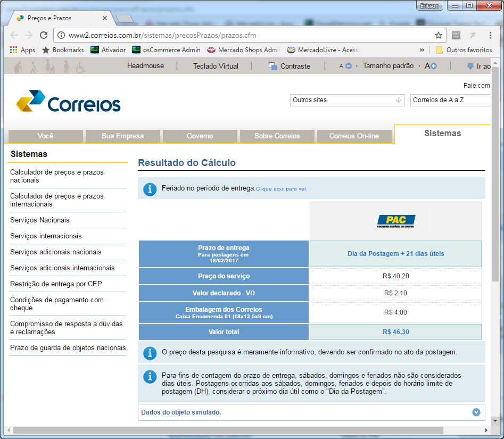Bookmark this page with the star icon
The image size is (504, 439).
coord(438,35)
